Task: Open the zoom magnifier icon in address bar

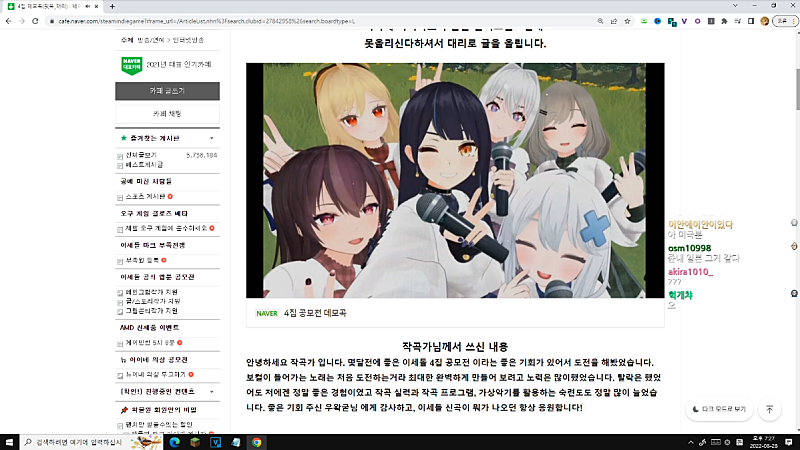Action: click(600, 21)
